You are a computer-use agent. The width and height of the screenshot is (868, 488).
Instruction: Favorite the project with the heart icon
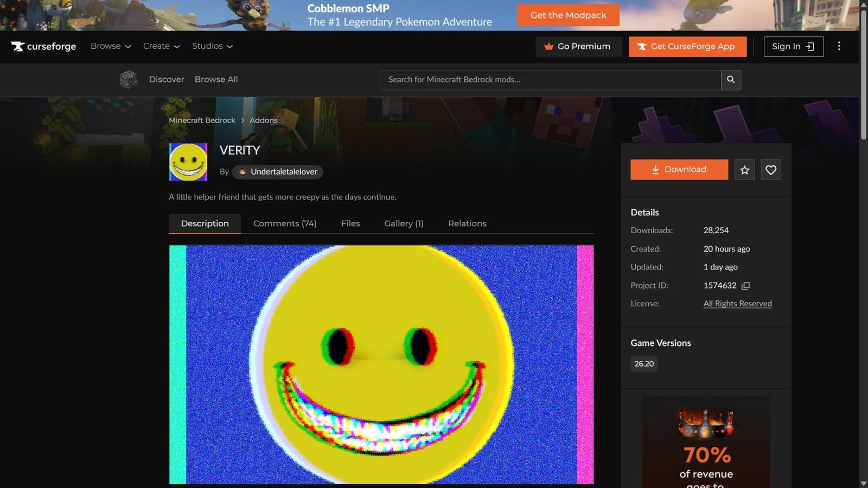click(770, 170)
